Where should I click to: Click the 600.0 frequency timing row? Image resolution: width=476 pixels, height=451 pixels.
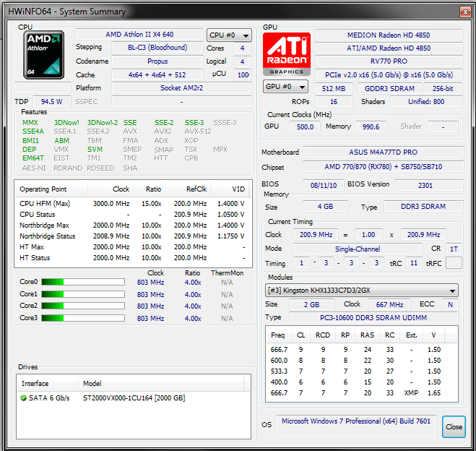pyautogui.click(x=361, y=361)
